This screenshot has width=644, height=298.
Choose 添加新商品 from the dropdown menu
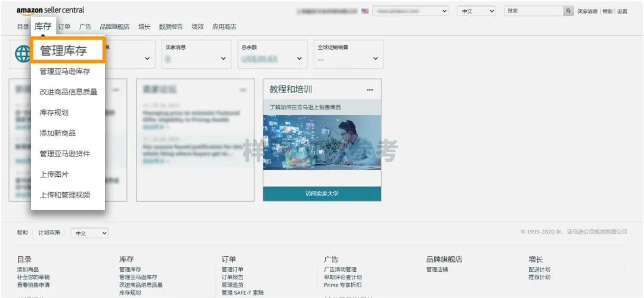click(x=57, y=133)
